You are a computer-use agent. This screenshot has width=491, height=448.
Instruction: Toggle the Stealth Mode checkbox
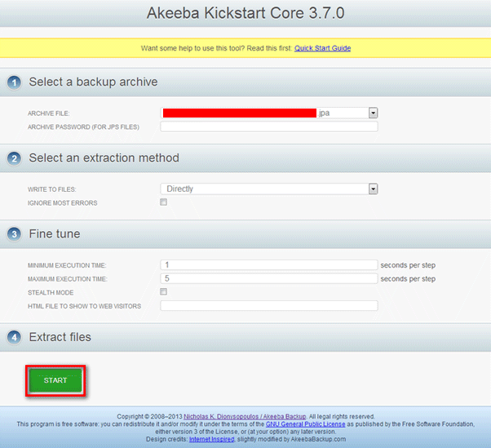[x=164, y=291]
